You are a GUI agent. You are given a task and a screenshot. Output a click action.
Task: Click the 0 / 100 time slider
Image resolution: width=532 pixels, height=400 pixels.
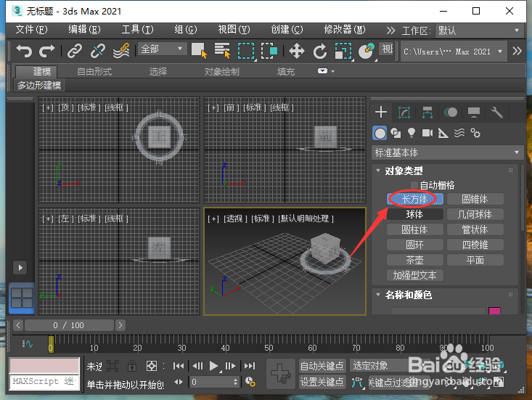(69, 325)
